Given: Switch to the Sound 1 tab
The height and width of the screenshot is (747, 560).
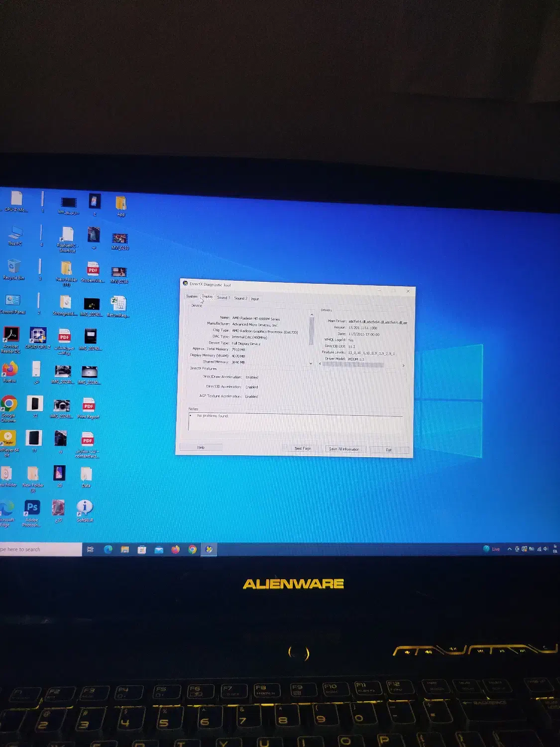Looking at the screenshot, I should [223, 297].
